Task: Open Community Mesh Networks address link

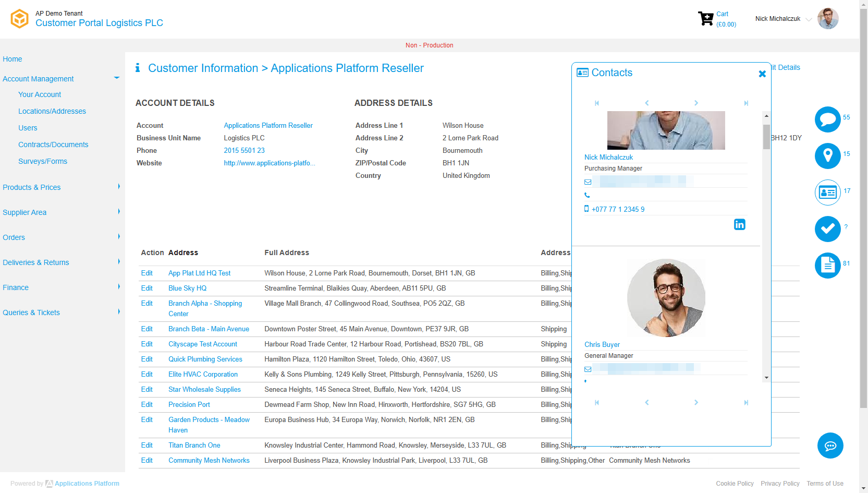Action: (x=209, y=461)
